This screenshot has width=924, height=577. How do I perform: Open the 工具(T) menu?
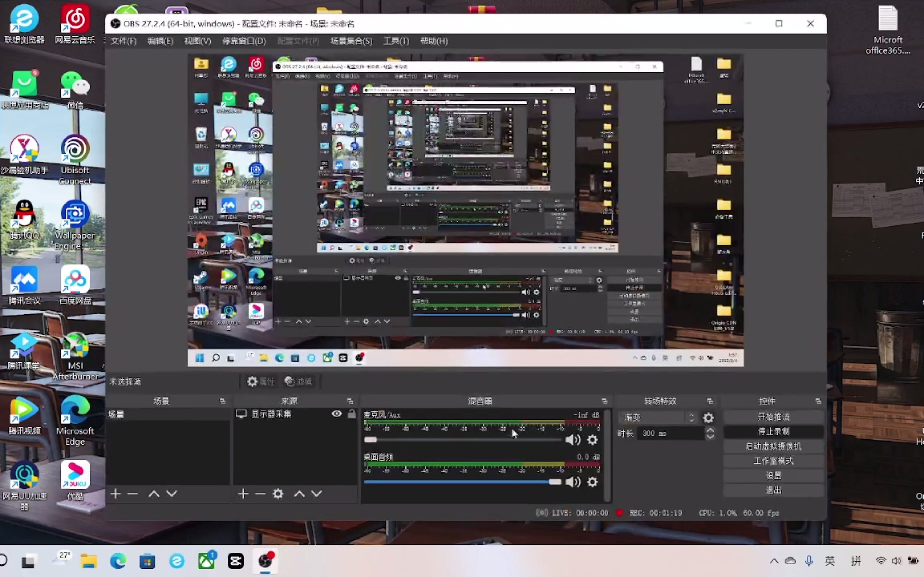point(396,41)
